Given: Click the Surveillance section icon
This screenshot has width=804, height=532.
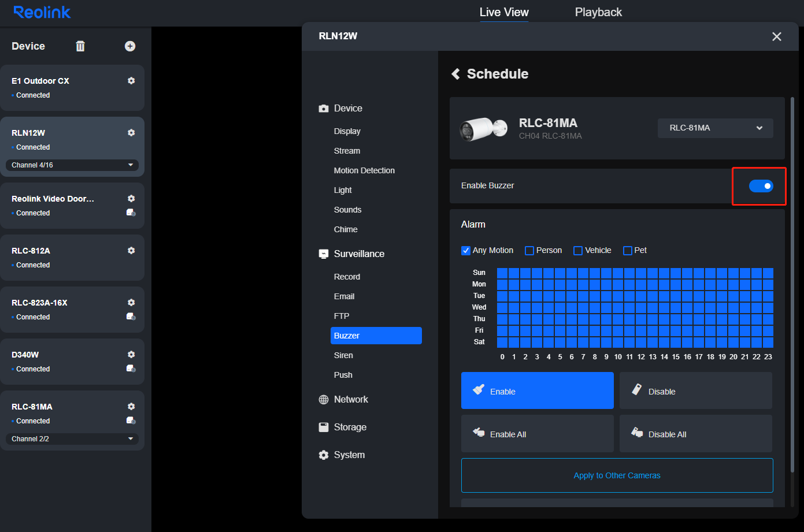Looking at the screenshot, I should click(x=324, y=254).
